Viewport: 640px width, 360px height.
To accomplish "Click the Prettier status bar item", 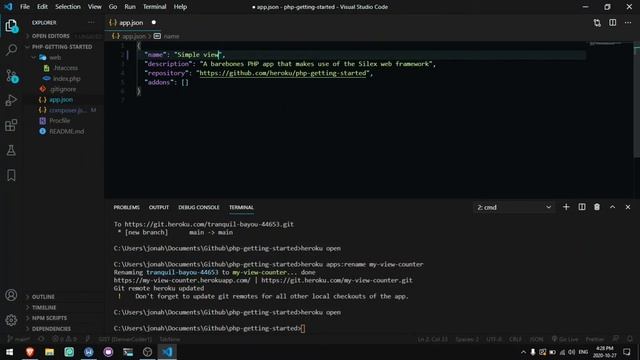I will coord(595,339).
